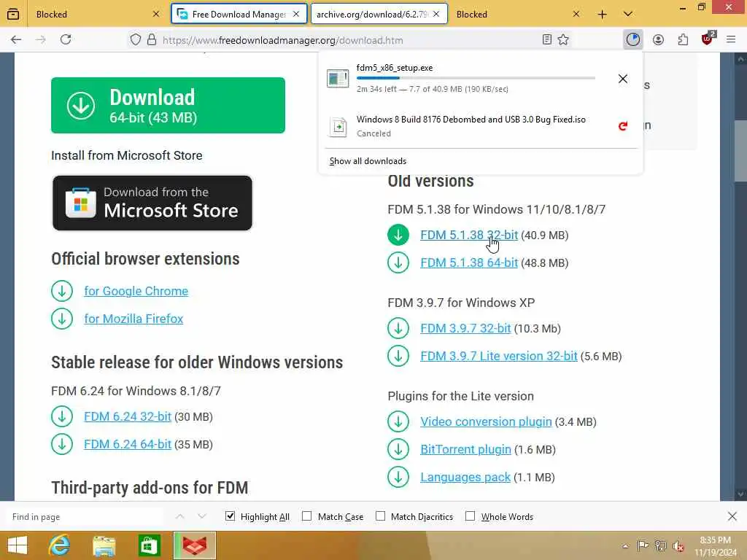Jump to previous find result arrow
Screen dimensions: 747x560
click(x=179, y=516)
